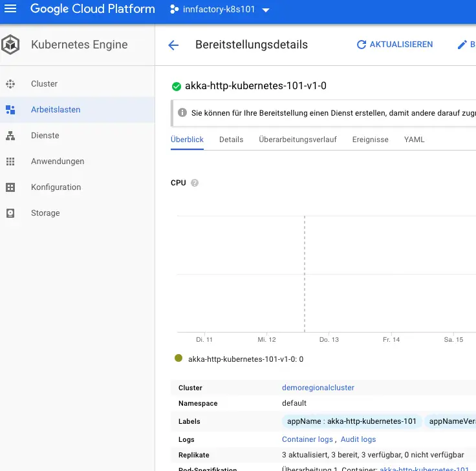Click the Sa. 15 axis label
476x471 pixels.
[x=453, y=340]
